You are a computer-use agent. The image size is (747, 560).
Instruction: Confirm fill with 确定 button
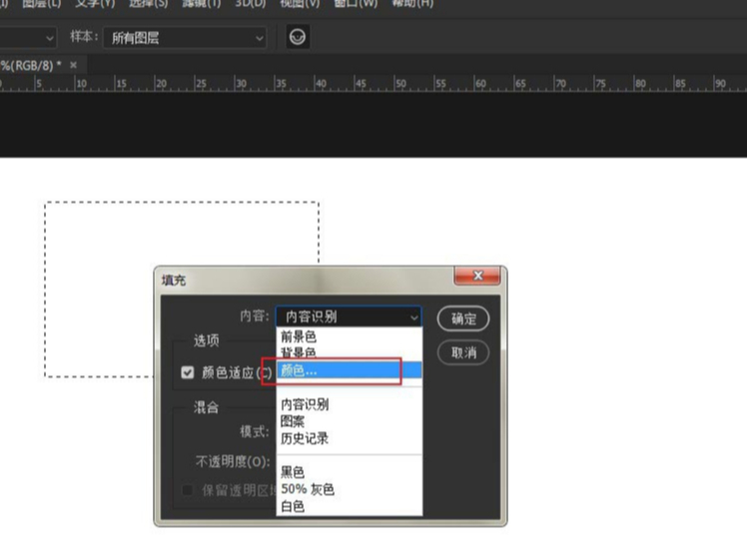tap(463, 318)
